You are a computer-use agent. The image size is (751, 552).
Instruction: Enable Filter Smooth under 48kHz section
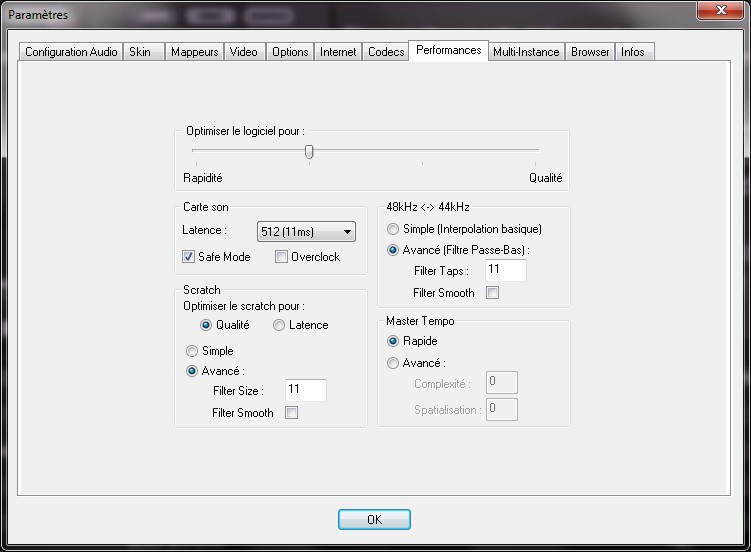pos(492,293)
